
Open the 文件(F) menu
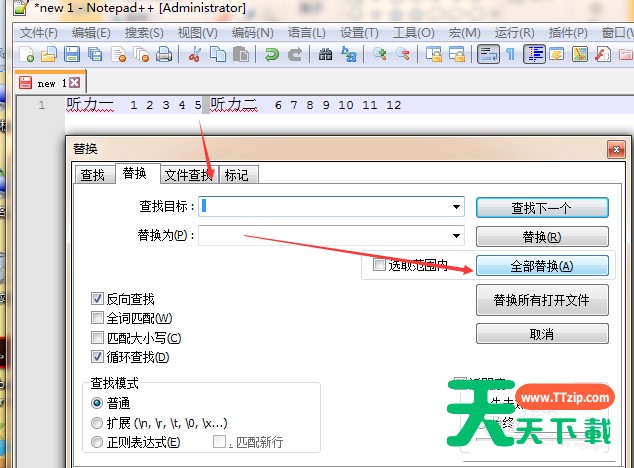pyautogui.click(x=38, y=33)
